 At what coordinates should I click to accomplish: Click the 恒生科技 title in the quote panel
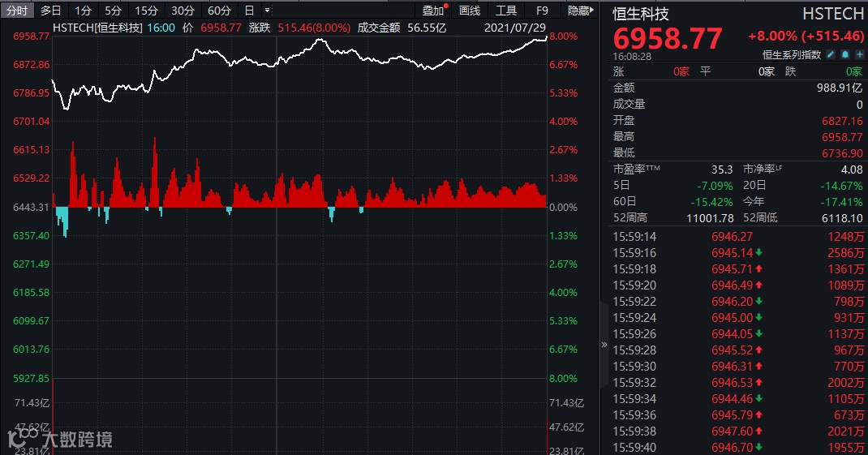tap(641, 13)
